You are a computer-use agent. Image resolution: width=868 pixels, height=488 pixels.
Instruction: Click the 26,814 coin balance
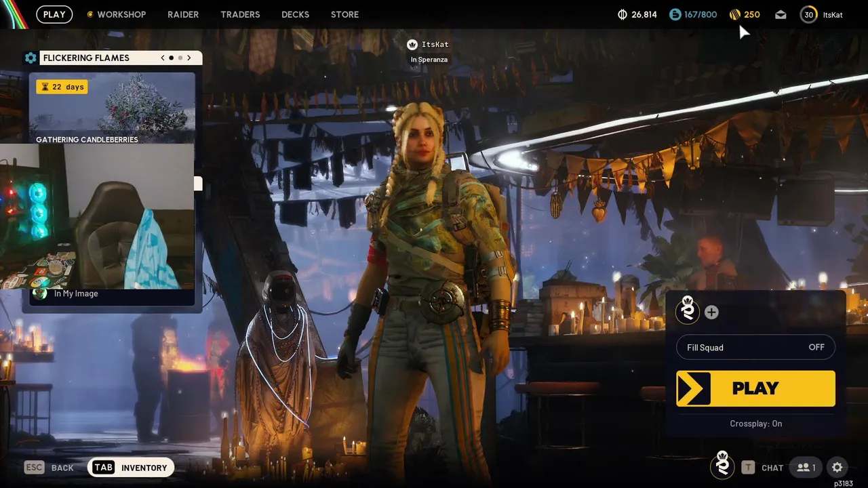644,14
